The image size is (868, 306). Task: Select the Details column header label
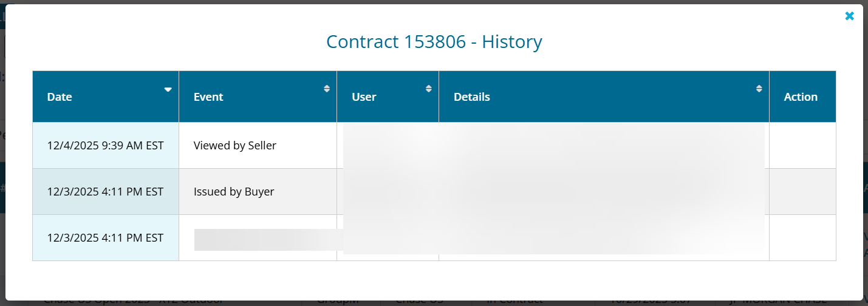(471, 97)
